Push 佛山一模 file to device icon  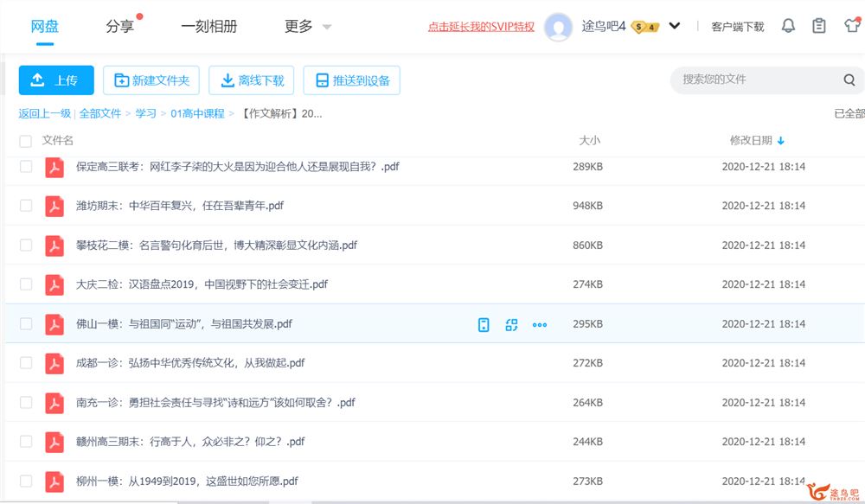pos(484,325)
